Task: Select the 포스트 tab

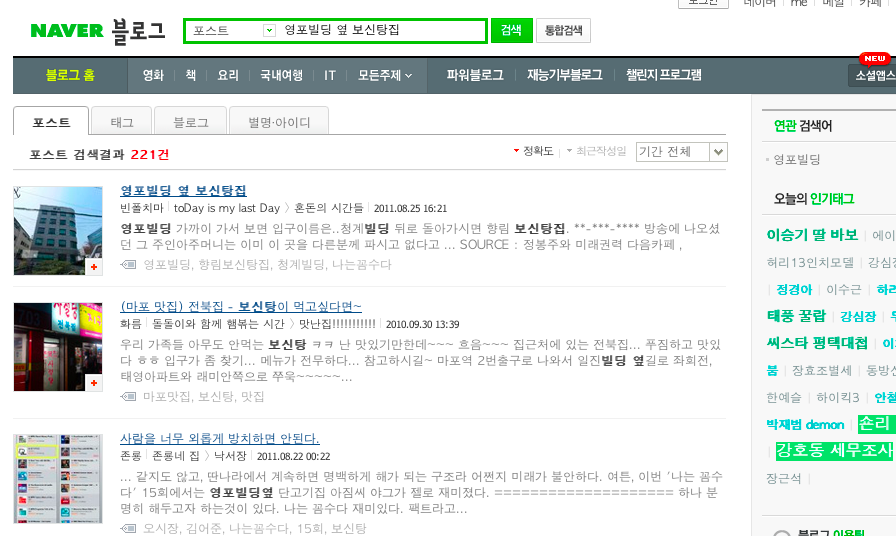Action: (x=51, y=121)
